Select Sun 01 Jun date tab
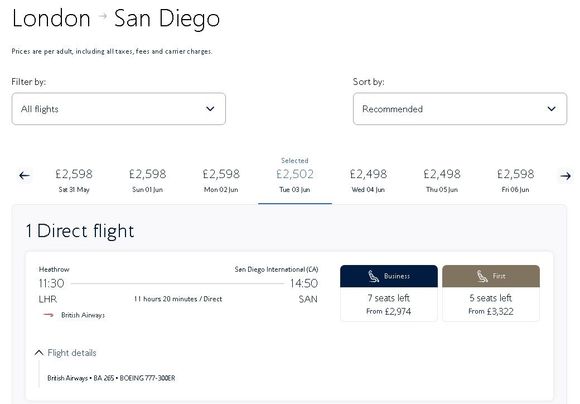 coord(148,180)
